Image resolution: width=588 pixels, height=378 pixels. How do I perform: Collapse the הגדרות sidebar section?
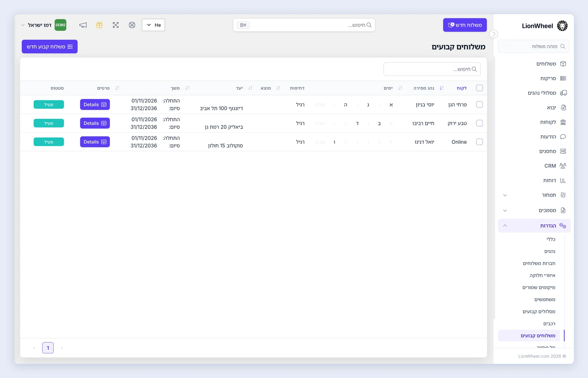tap(505, 226)
